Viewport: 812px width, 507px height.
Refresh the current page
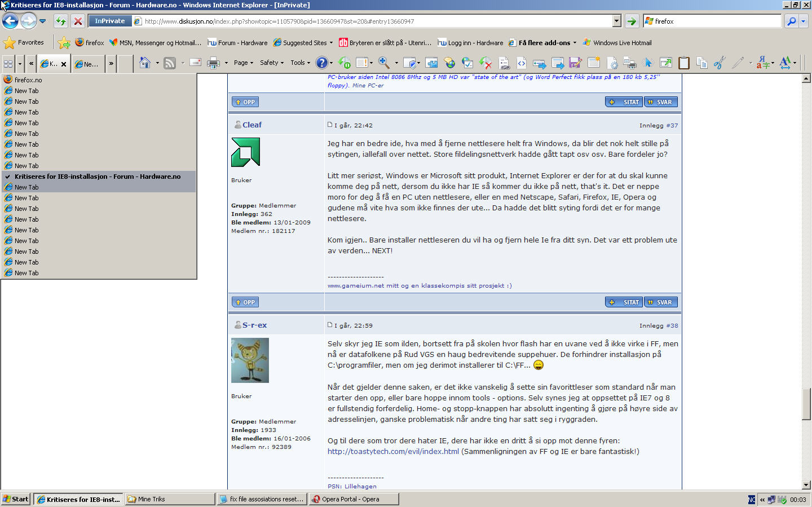click(x=61, y=21)
